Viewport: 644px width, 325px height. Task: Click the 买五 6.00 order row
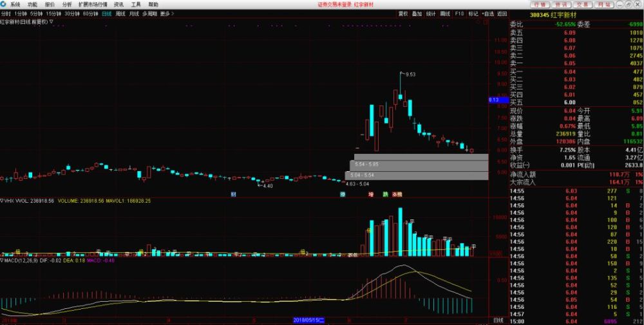point(576,102)
